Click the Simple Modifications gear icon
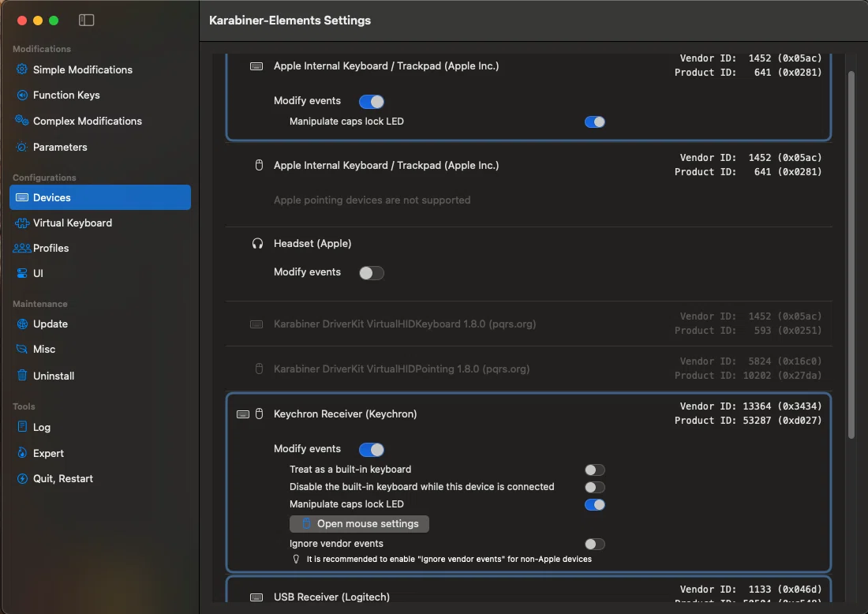This screenshot has height=614, width=868. tap(21, 69)
